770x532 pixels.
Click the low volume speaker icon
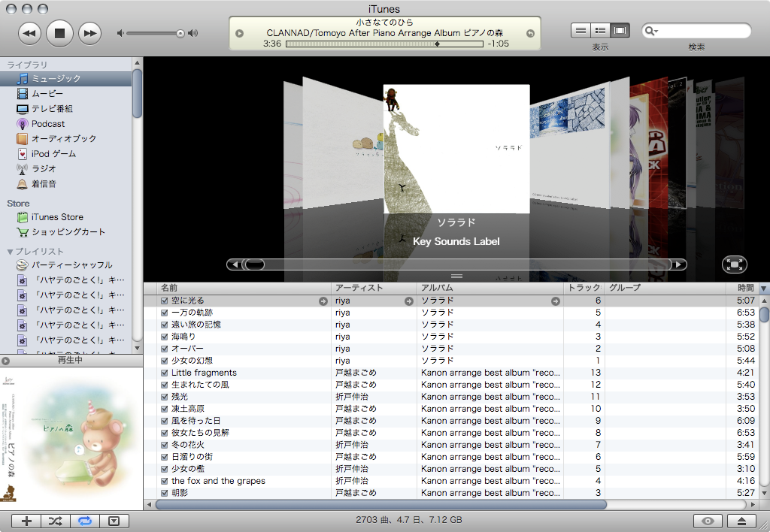120,33
